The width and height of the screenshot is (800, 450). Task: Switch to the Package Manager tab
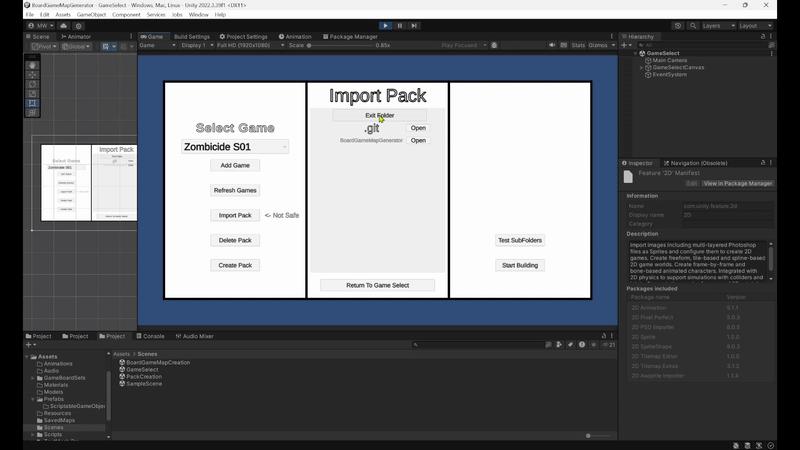click(x=351, y=36)
